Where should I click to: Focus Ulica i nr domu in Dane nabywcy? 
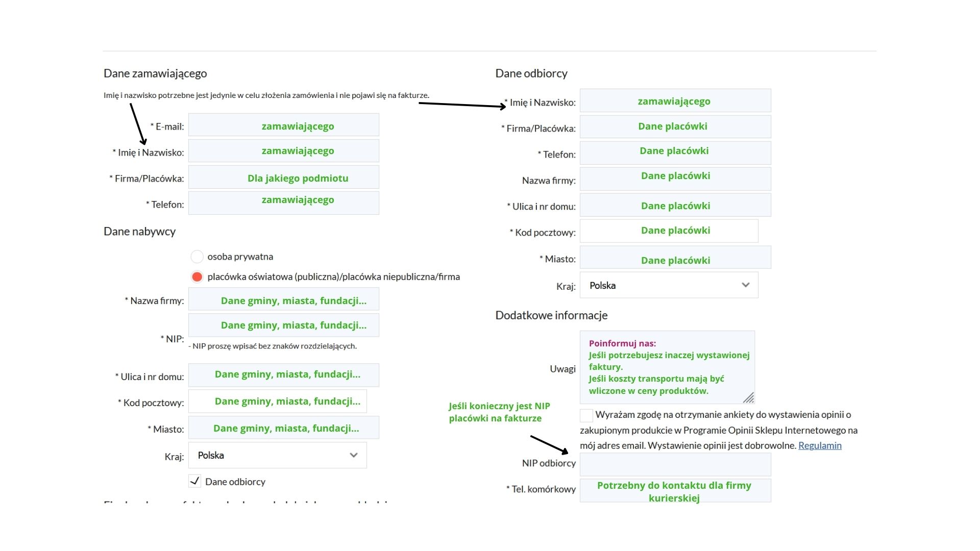[284, 375]
